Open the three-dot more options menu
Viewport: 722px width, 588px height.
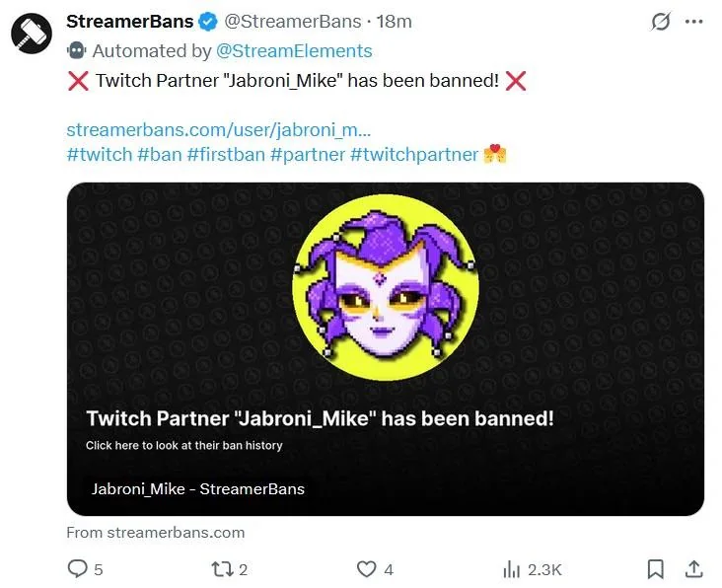point(694,21)
